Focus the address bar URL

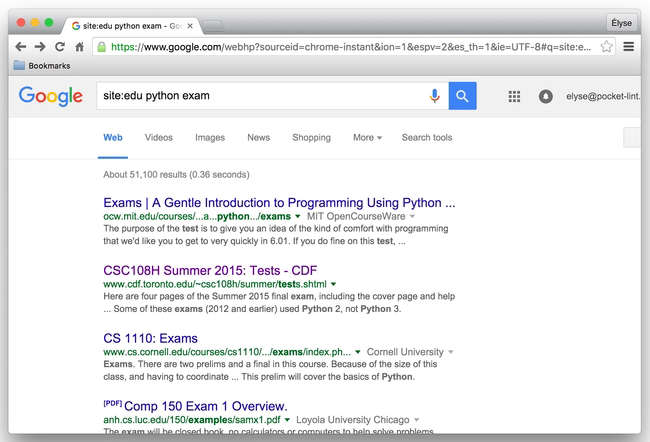pos(351,47)
